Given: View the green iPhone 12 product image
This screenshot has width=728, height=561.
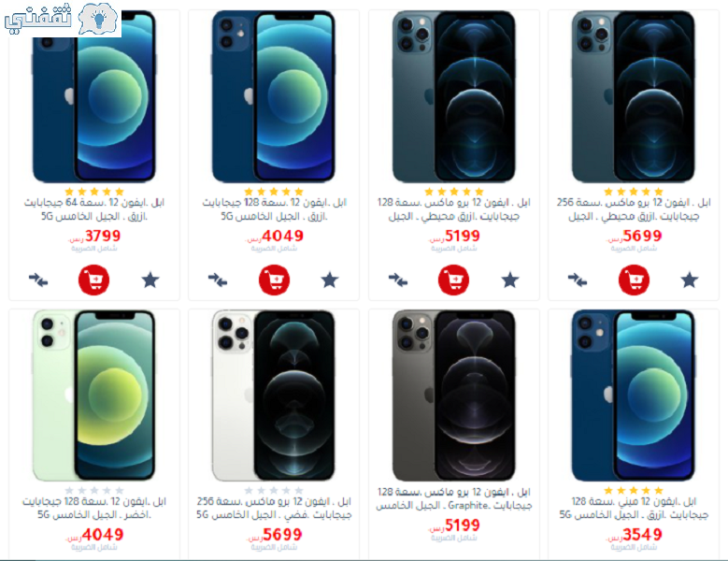Looking at the screenshot, I should 93,396.
